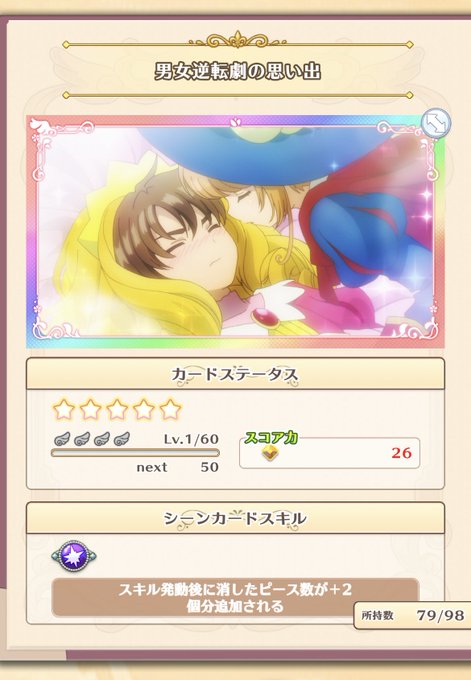Screen dimensions: 471x680
Task: Click the card title 男女逆転劇の思い出
Action: click(x=238, y=71)
